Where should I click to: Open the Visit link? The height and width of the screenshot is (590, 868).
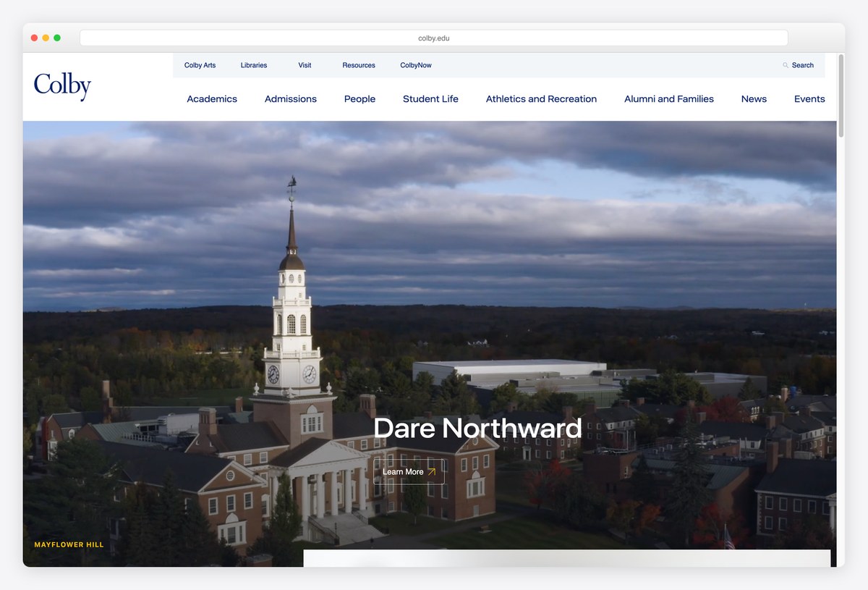point(305,65)
